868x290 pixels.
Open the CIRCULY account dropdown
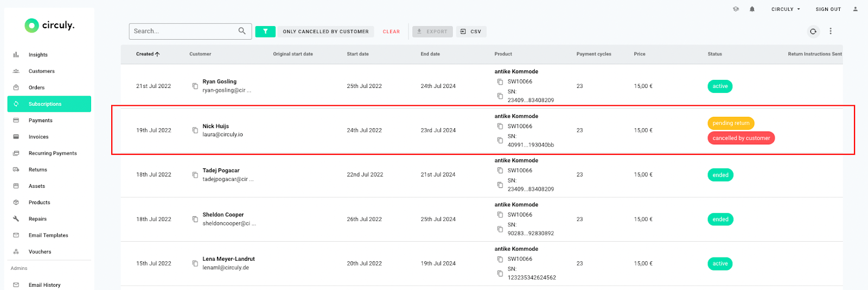(786, 9)
